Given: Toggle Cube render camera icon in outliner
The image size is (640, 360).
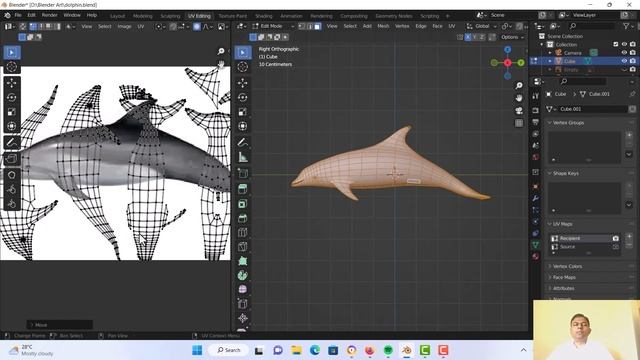Looking at the screenshot, I should pos(633,61).
